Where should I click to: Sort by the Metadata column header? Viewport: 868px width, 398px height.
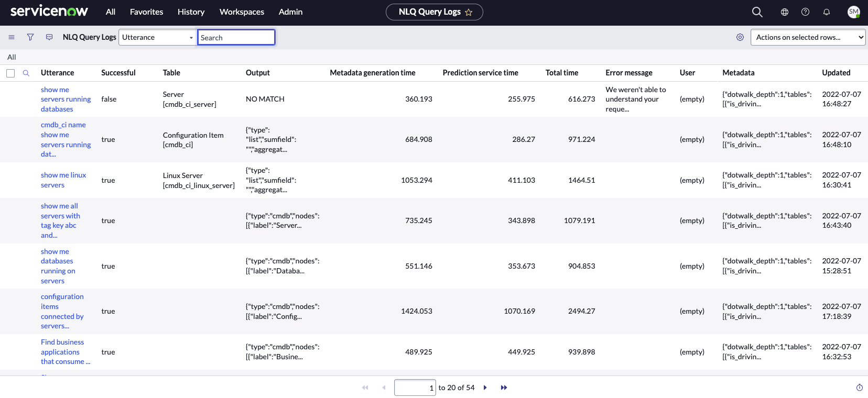click(739, 73)
